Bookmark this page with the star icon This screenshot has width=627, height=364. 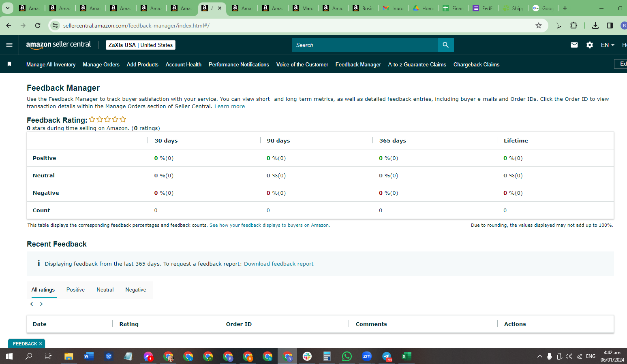click(539, 26)
